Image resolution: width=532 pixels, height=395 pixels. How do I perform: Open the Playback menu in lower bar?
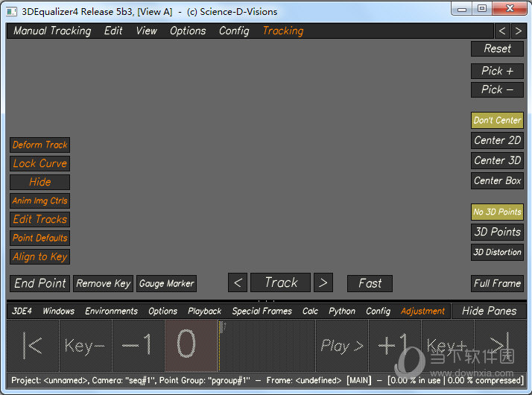(x=204, y=311)
